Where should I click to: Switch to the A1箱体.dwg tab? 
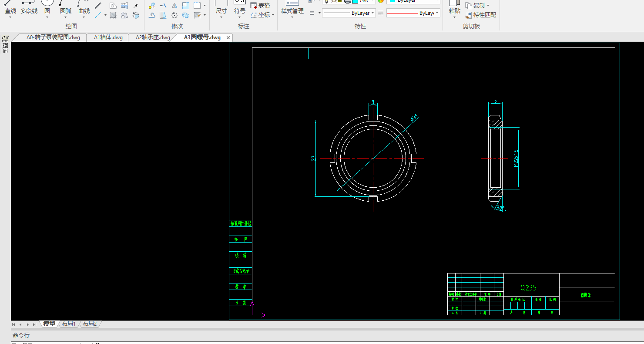point(108,37)
